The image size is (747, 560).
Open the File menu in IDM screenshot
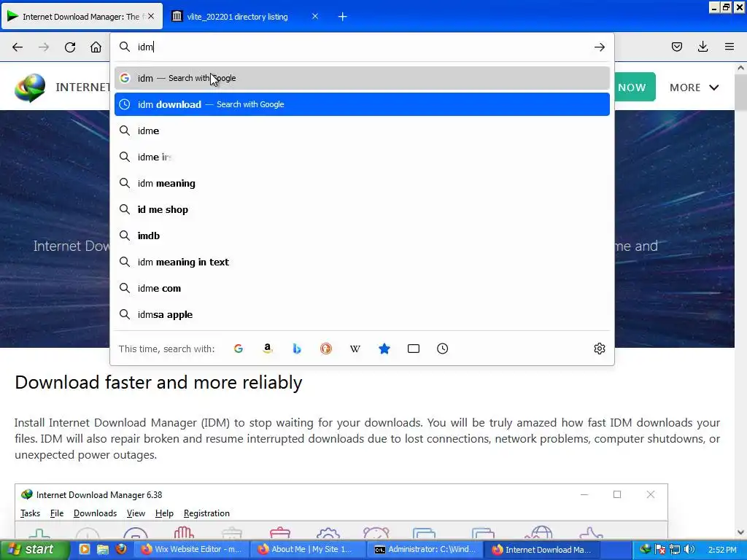pos(57,513)
